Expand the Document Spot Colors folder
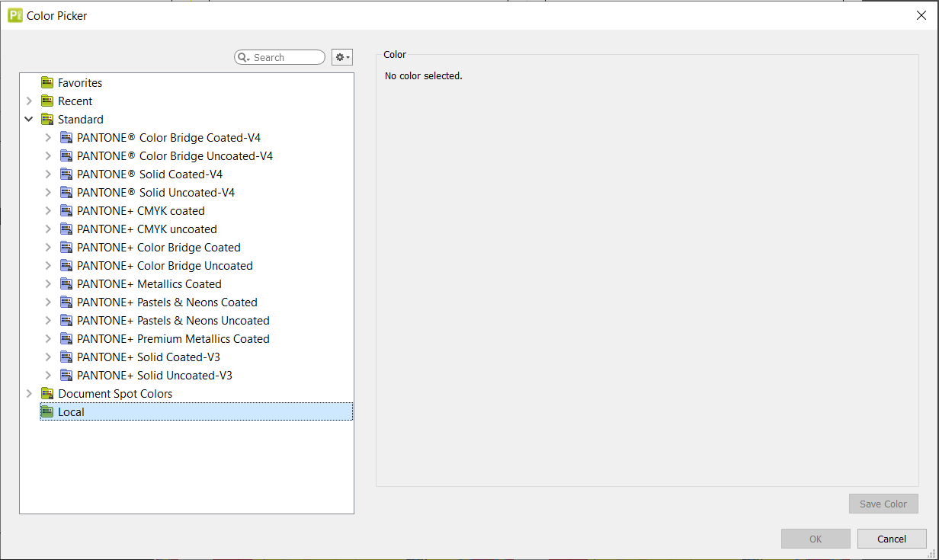The width and height of the screenshot is (939, 560). (x=29, y=394)
